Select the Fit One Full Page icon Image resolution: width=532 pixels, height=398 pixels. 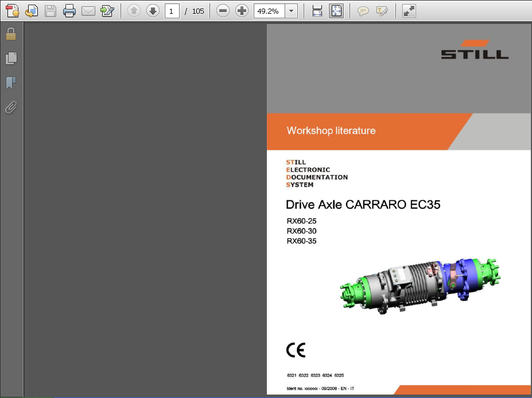coord(336,11)
